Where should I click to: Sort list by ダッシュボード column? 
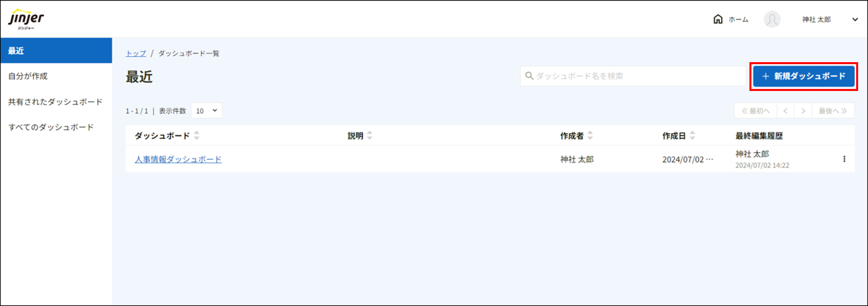click(x=197, y=136)
